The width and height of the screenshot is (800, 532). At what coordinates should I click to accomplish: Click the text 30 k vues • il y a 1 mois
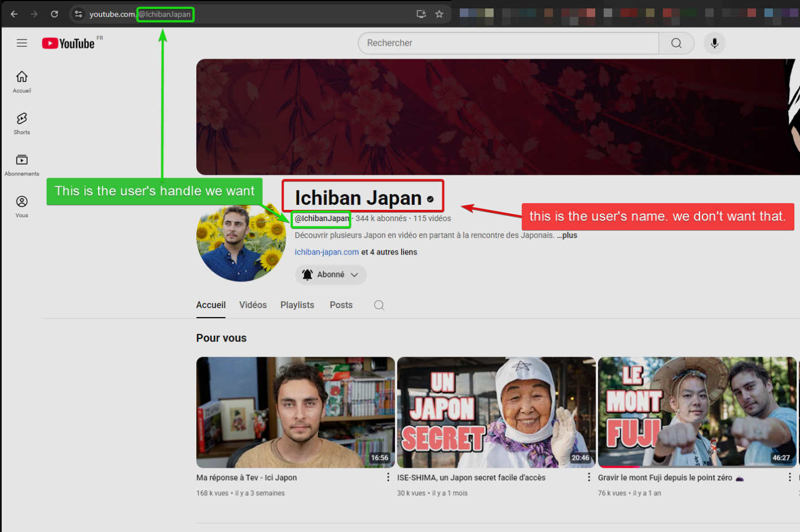click(x=432, y=493)
